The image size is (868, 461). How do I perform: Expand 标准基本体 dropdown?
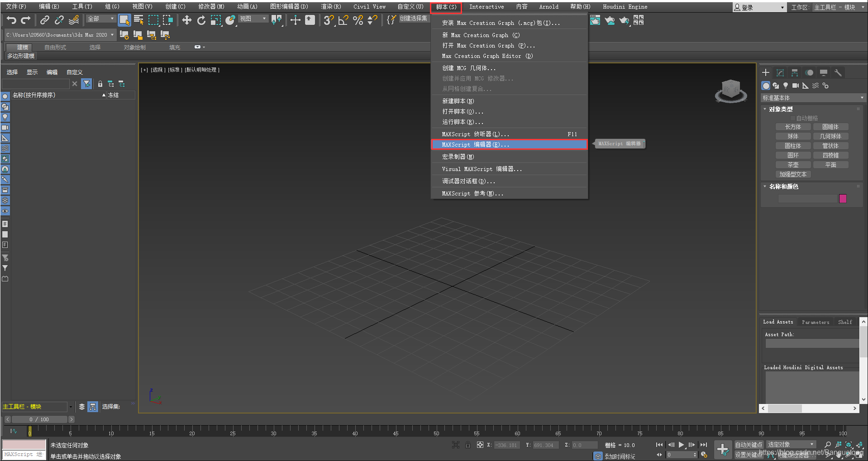point(813,98)
